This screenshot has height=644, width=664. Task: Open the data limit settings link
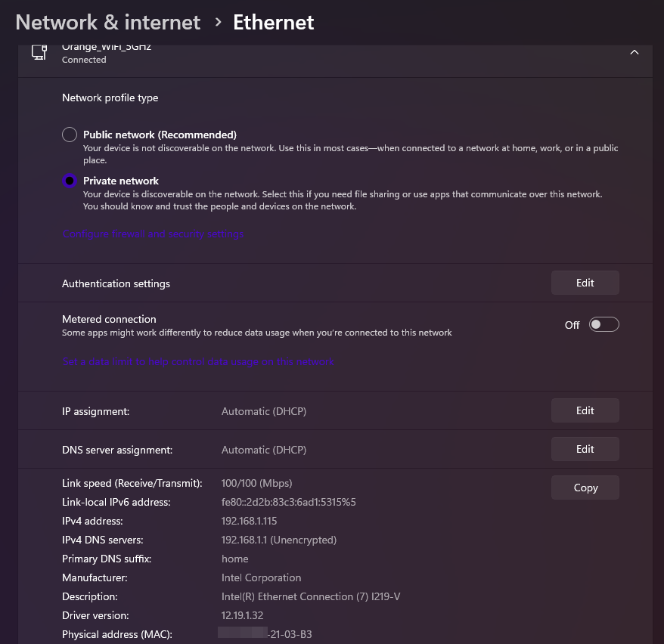198,362
